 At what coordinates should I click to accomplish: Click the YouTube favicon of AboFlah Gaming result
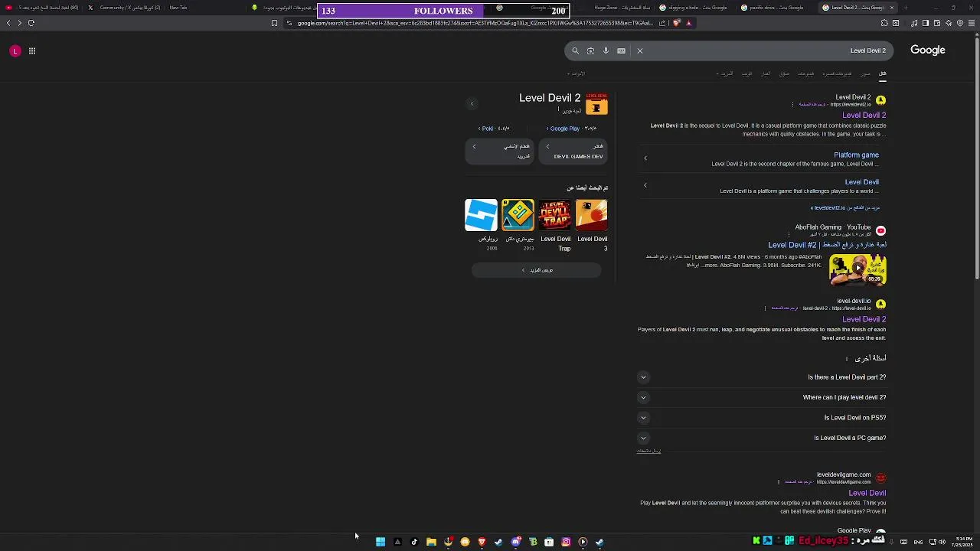[x=880, y=230]
